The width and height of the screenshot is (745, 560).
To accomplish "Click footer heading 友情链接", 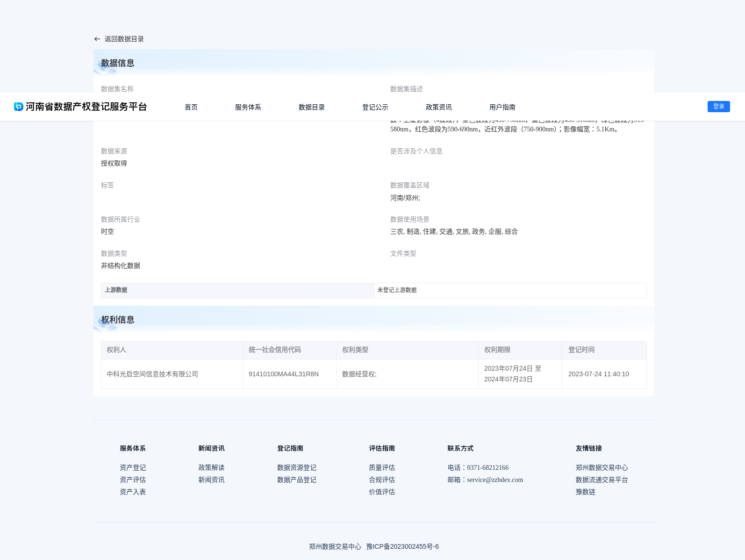I will [x=589, y=448].
